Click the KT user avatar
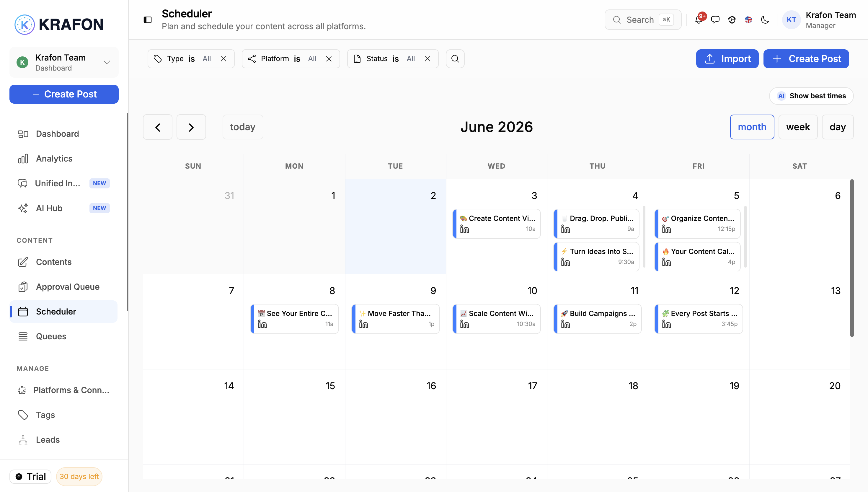 tap(791, 20)
